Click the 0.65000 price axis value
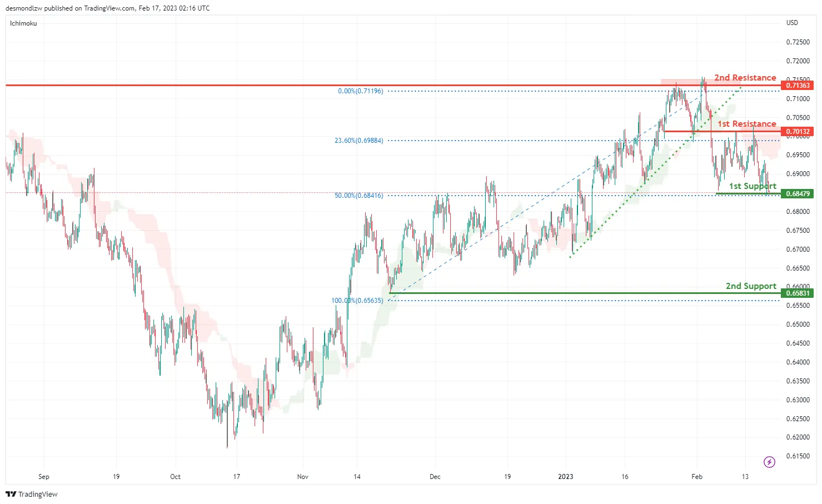This screenshot has width=822, height=504. point(798,325)
